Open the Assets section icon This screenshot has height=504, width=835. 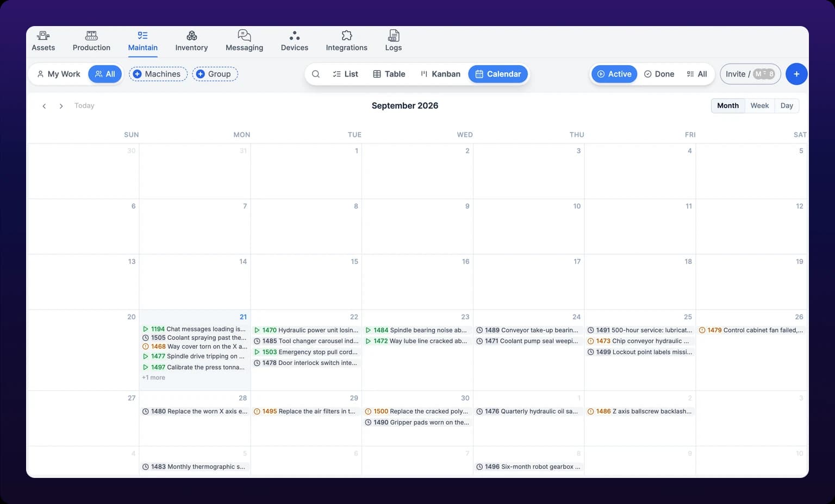coord(43,36)
